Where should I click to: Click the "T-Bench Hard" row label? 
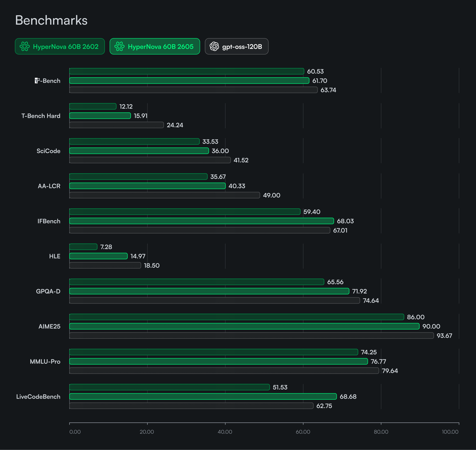tap(41, 116)
